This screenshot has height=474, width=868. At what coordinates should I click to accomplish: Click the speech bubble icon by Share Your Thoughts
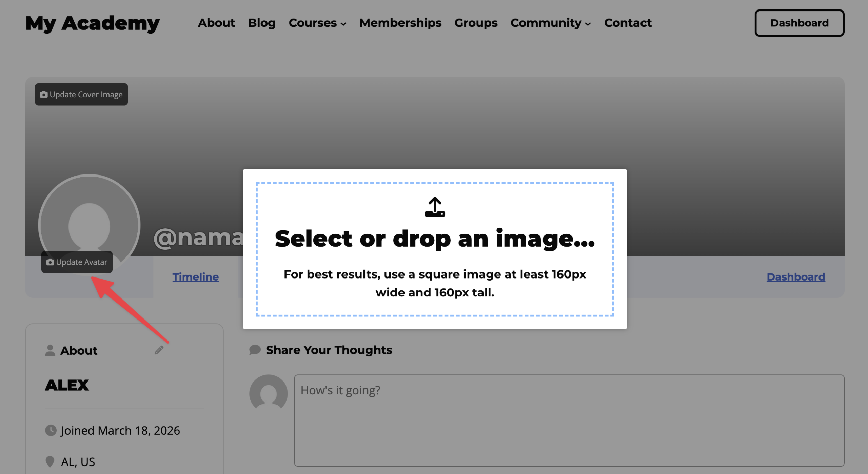point(255,350)
